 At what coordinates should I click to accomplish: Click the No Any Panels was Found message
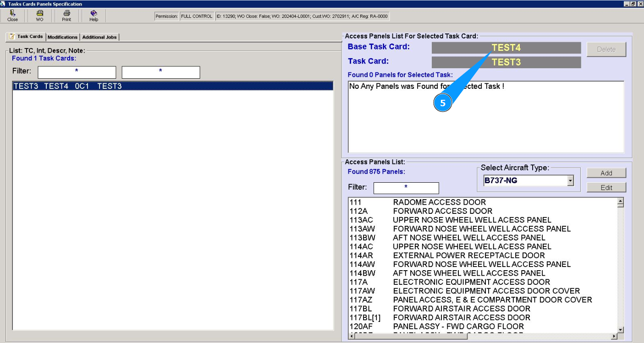427,86
